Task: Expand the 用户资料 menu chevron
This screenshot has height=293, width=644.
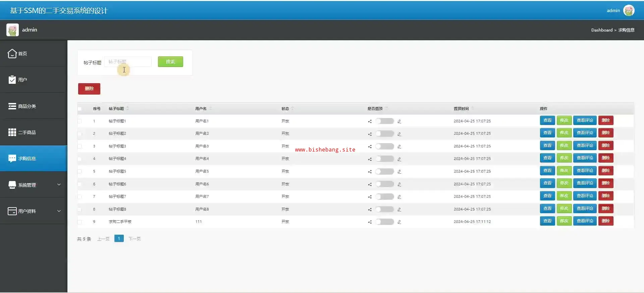Action: (x=59, y=211)
